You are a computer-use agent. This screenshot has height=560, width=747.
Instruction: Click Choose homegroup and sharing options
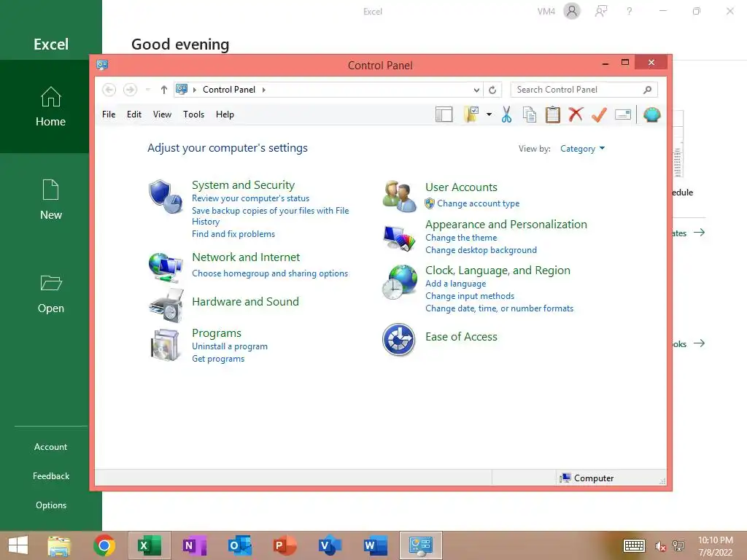coord(270,273)
